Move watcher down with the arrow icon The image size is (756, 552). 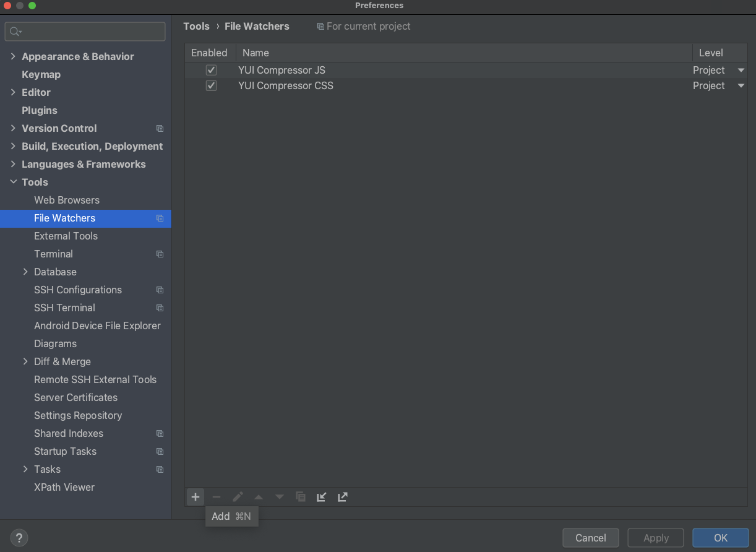(x=280, y=497)
